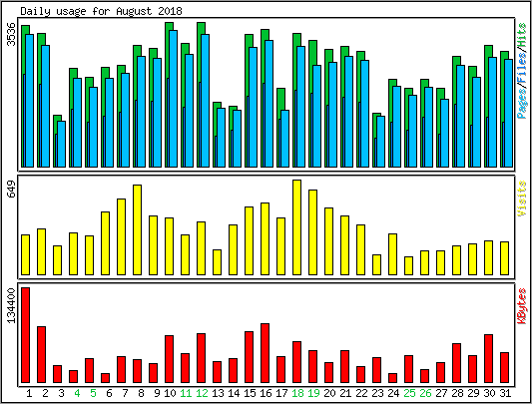This screenshot has height=404, width=532.
Task: Click the light blue Files bar for day 31
Action: pyautogui.click(x=509, y=114)
